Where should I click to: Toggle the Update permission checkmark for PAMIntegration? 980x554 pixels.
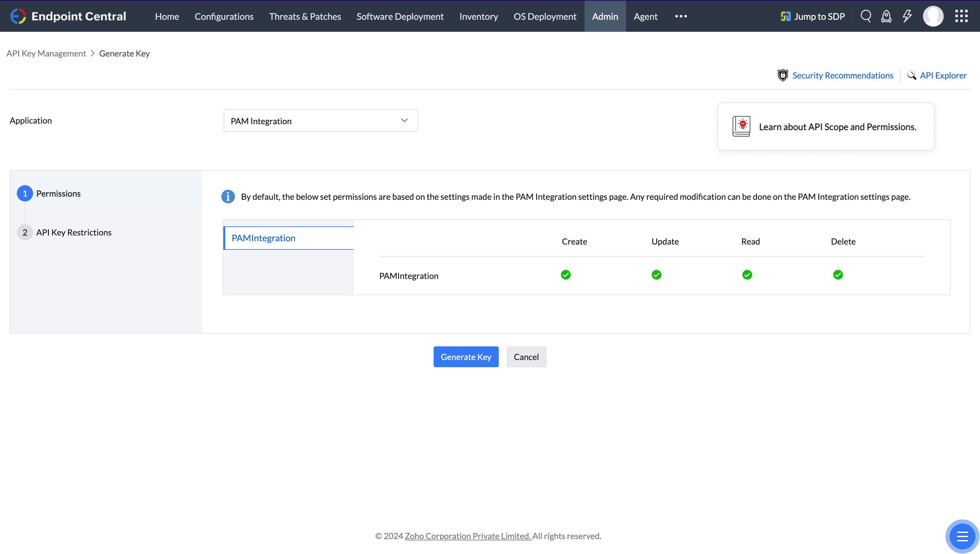tap(656, 274)
